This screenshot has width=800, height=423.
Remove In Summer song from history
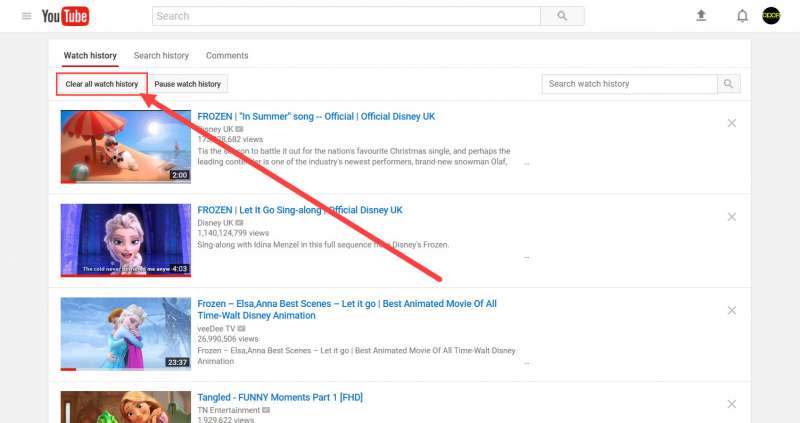tap(732, 123)
